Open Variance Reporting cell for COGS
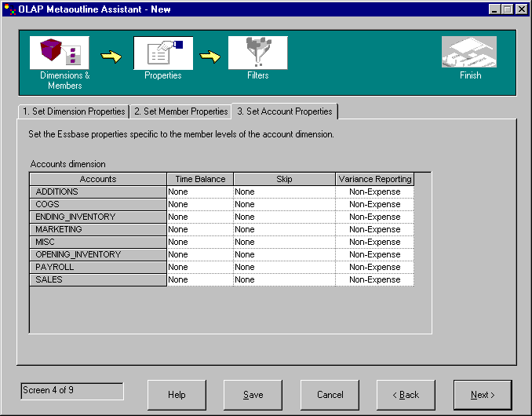 [375, 204]
